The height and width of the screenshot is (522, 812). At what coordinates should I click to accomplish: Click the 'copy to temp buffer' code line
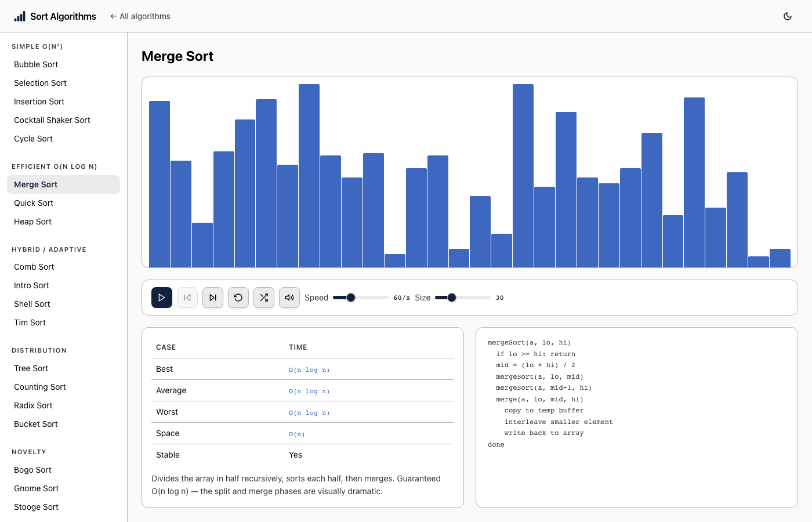pos(544,411)
